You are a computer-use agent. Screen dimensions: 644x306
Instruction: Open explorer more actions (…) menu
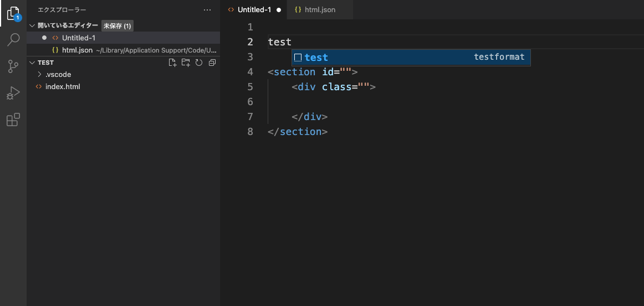coord(207,10)
